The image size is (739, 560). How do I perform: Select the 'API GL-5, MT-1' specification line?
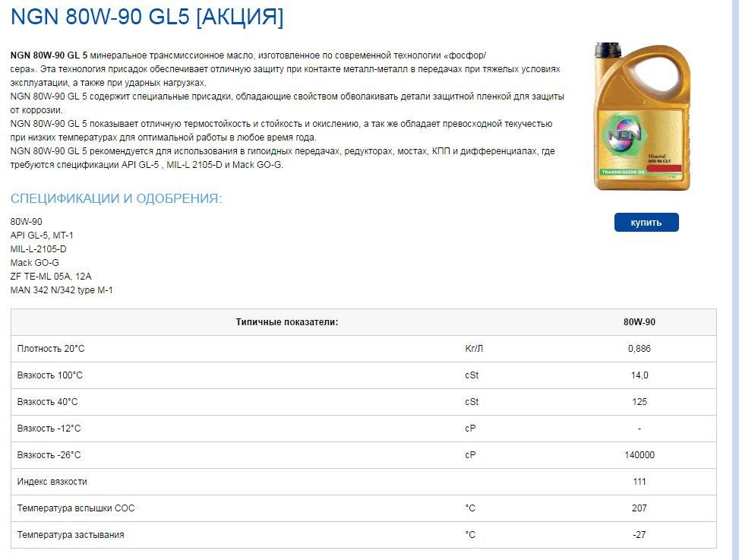click(42, 236)
